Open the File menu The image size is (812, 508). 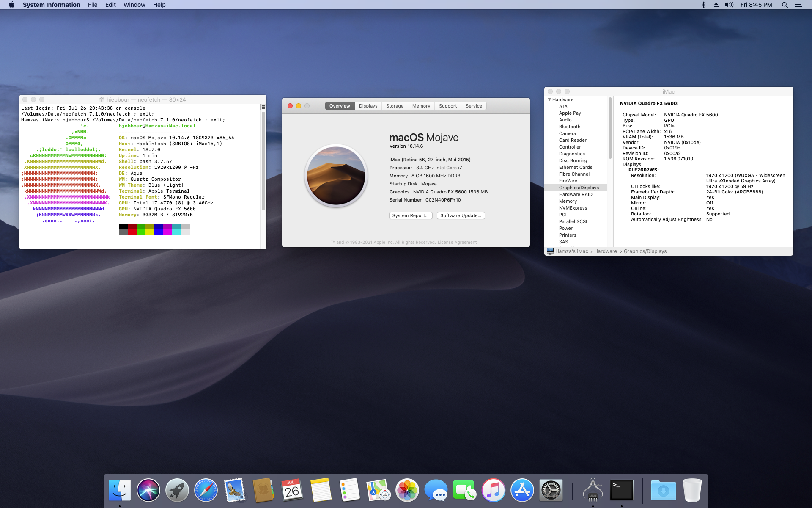(x=93, y=5)
